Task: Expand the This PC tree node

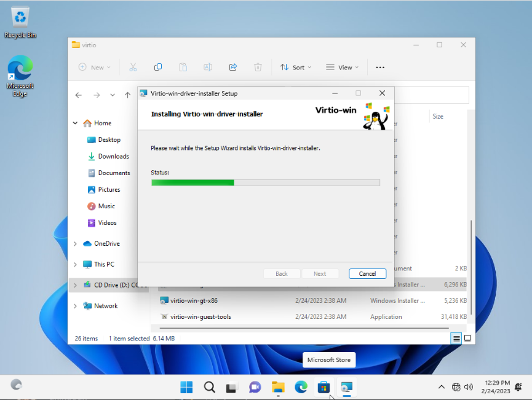Action: (x=75, y=264)
